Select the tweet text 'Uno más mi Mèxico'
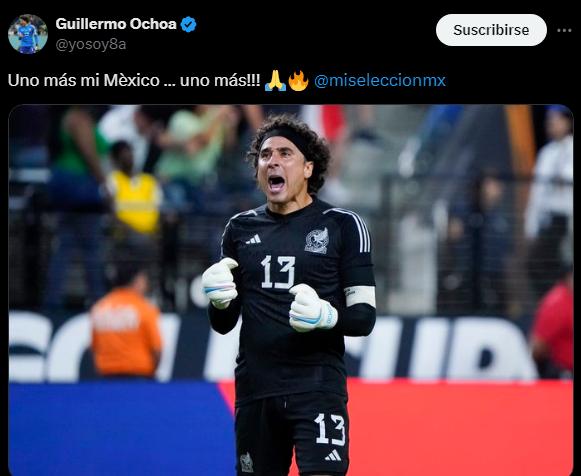This screenshot has height=476, width=581. click(84, 80)
